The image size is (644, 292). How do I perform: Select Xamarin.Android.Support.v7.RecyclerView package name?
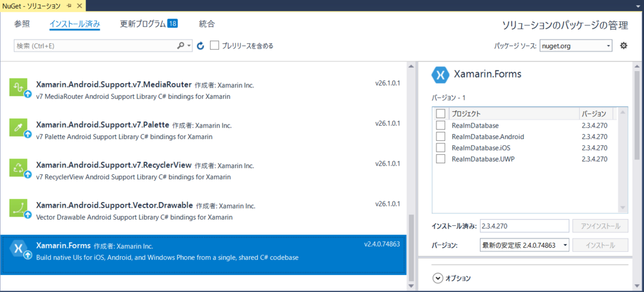click(x=114, y=165)
